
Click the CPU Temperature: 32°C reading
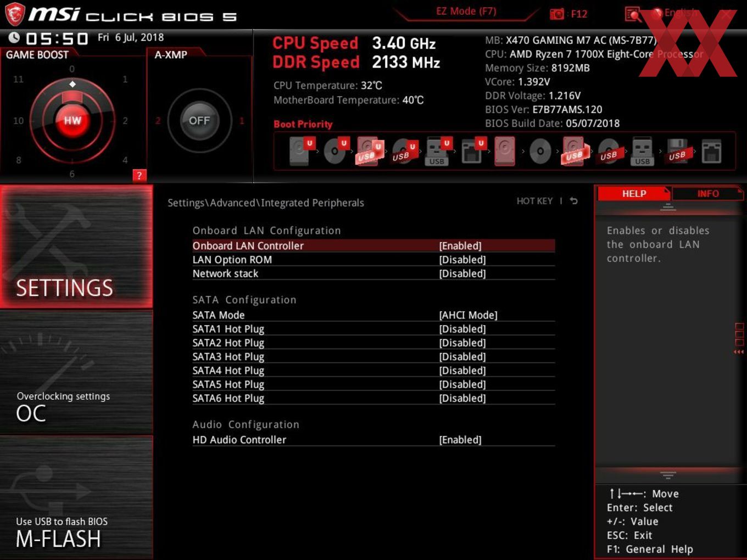[x=328, y=86]
